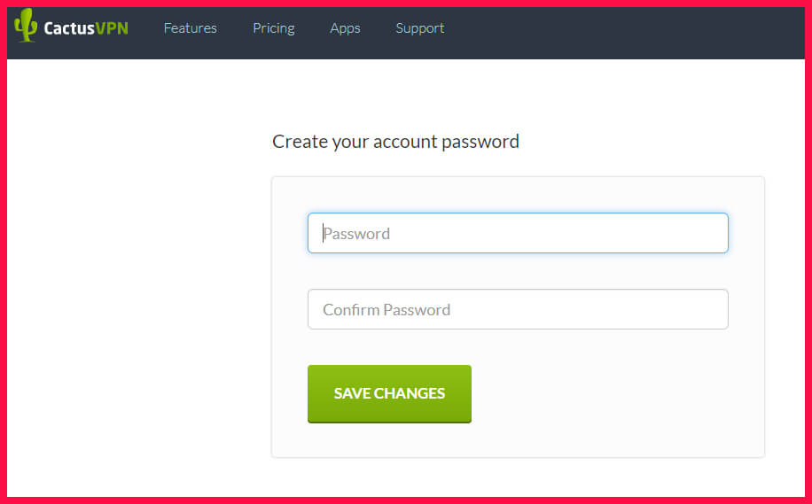Open the Apps navigation link
The image size is (812, 504).
[x=345, y=28]
